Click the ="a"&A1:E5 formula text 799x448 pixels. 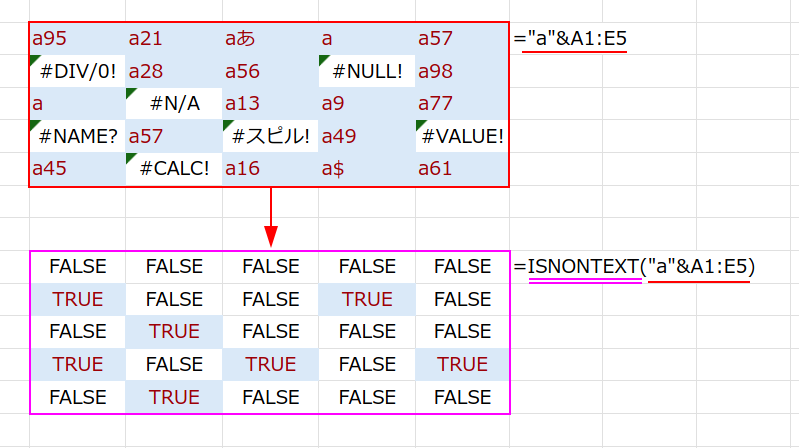[x=570, y=40]
